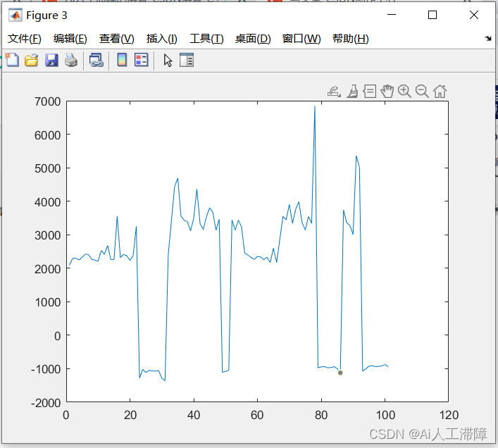498x448 pixels.
Task: Insert legend using toolbar icon
Action: pyautogui.click(x=142, y=60)
